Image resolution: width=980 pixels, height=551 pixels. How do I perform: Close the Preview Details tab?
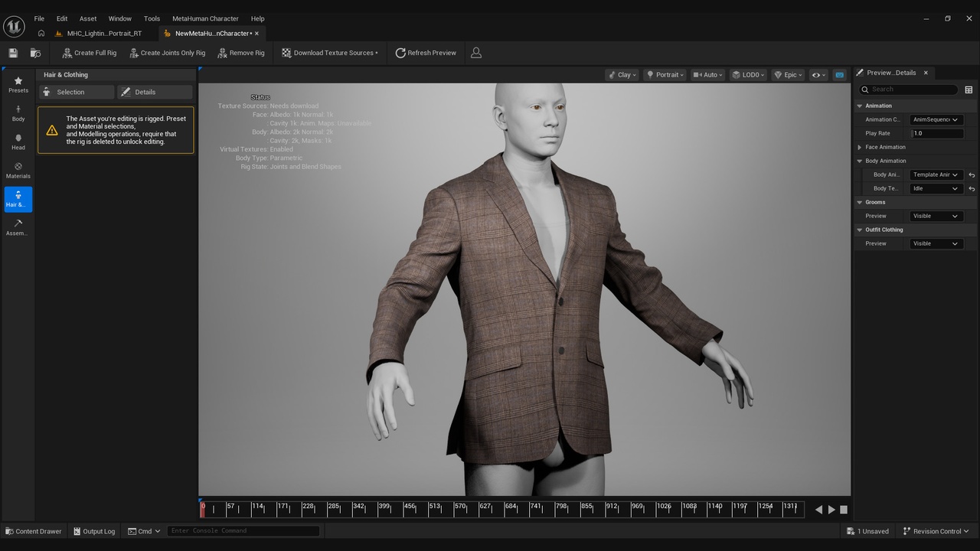pyautogui.click(x=926, y=73)
